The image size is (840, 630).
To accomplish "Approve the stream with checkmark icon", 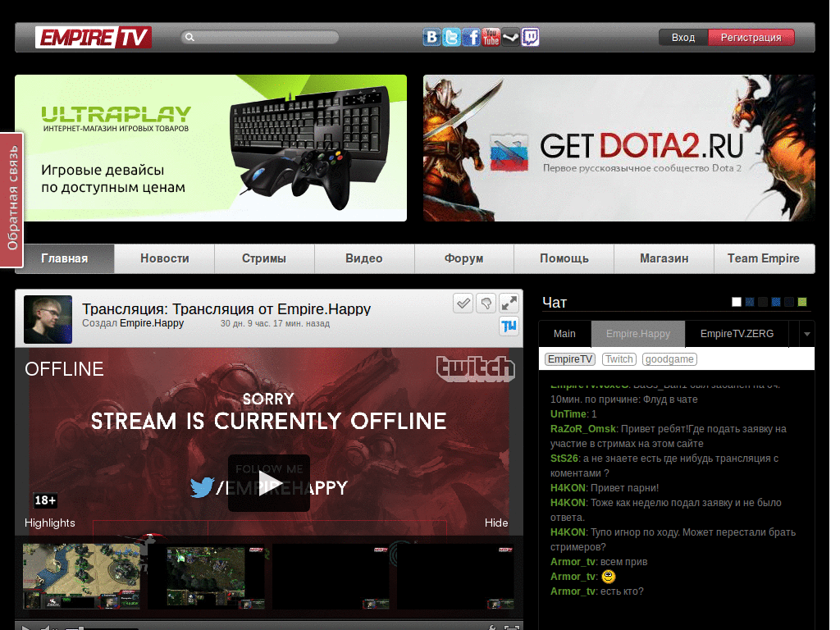I will pos(463,304).
